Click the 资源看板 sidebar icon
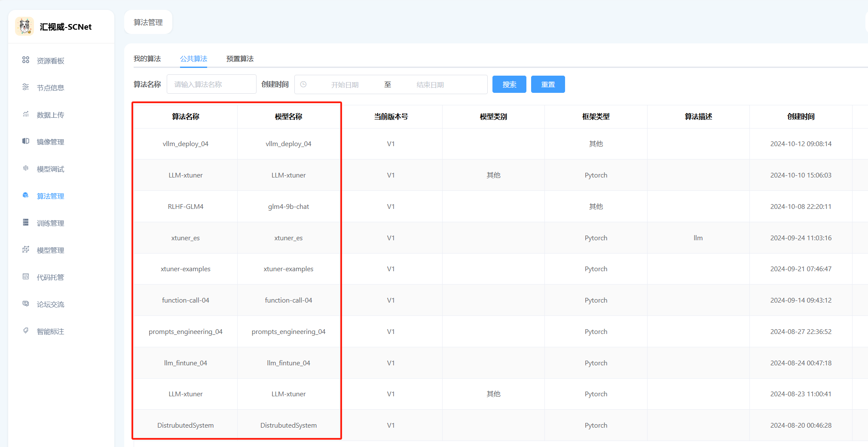Image resolution: width=868 pixels, height=447 pixels. (26, 60)
